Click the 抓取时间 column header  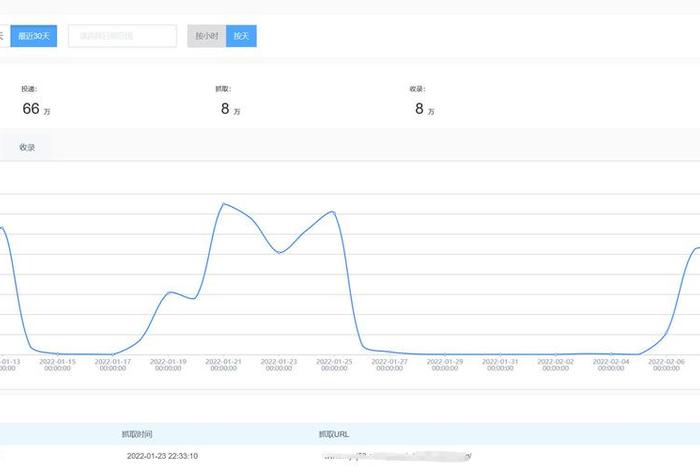pos(137,434)
